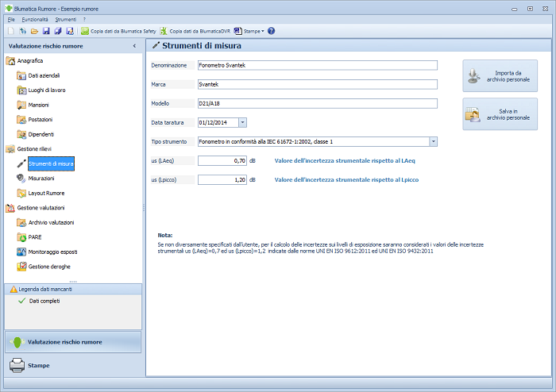Viewport: 556px width, 392px height.
Task: Click Copia dati da BlumaticaDVR
Action: click(199, 31)
